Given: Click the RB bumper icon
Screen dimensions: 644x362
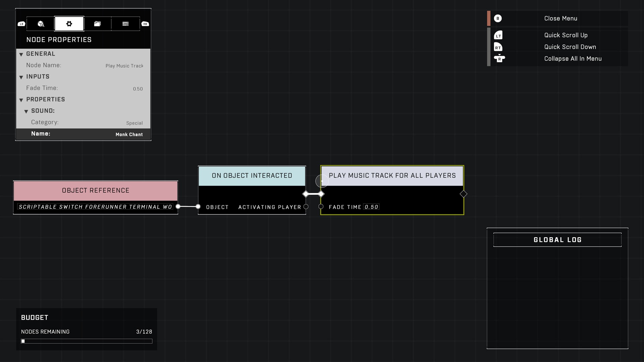Looking at the screenshot, I should [x=145, y=24].
